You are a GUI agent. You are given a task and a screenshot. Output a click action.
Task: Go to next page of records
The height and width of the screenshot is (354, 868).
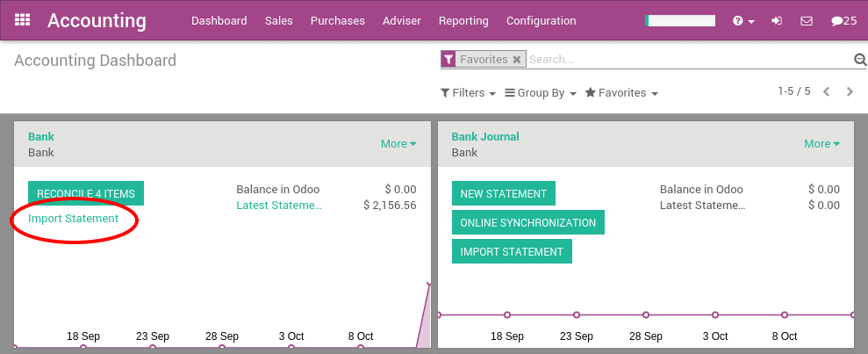850,91
